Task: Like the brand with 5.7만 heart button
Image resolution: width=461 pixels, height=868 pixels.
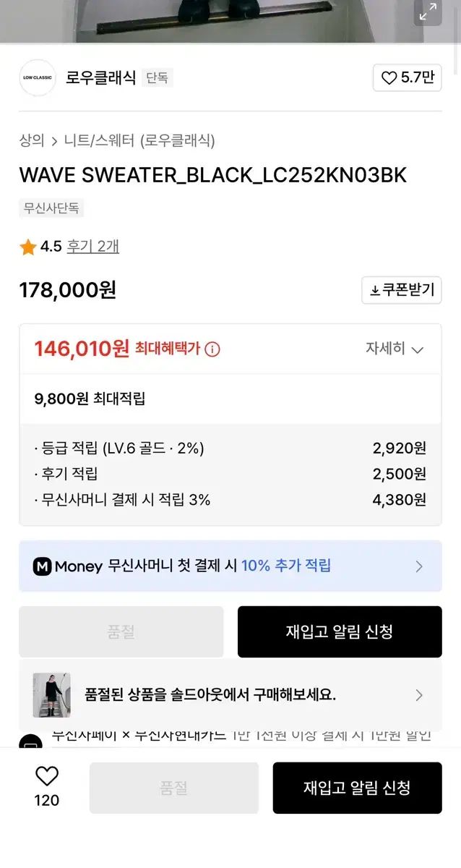Action: [x=408, y=78]
